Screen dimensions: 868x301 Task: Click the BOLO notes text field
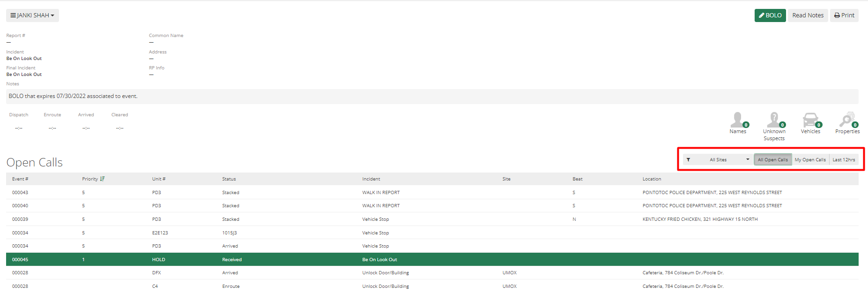click(x=432, y=96)
